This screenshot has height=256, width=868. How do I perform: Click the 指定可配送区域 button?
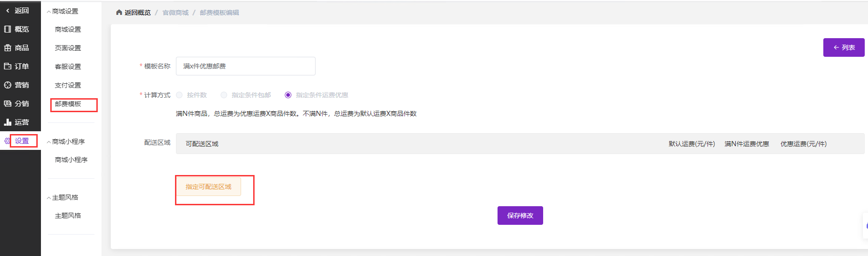point(209,187)
